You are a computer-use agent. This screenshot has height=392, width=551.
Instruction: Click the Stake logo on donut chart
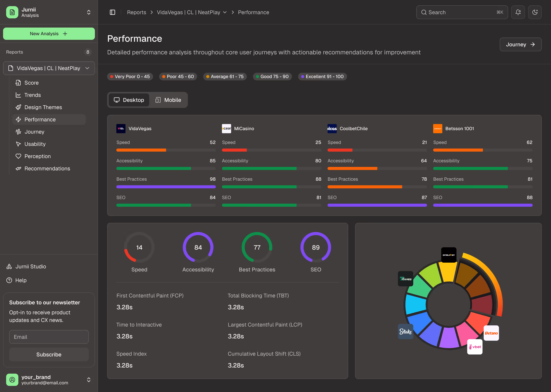pyautogui.click(x=405, y=332)
